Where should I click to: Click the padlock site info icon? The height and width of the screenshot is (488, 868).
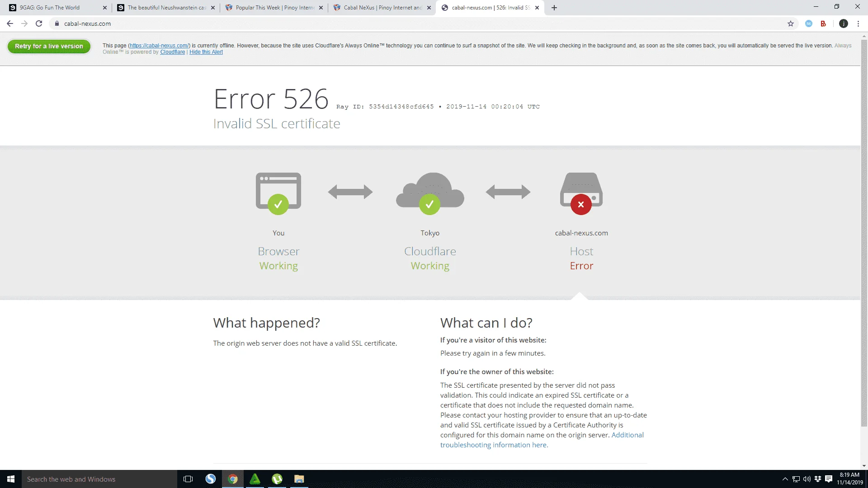click(57, 23)
